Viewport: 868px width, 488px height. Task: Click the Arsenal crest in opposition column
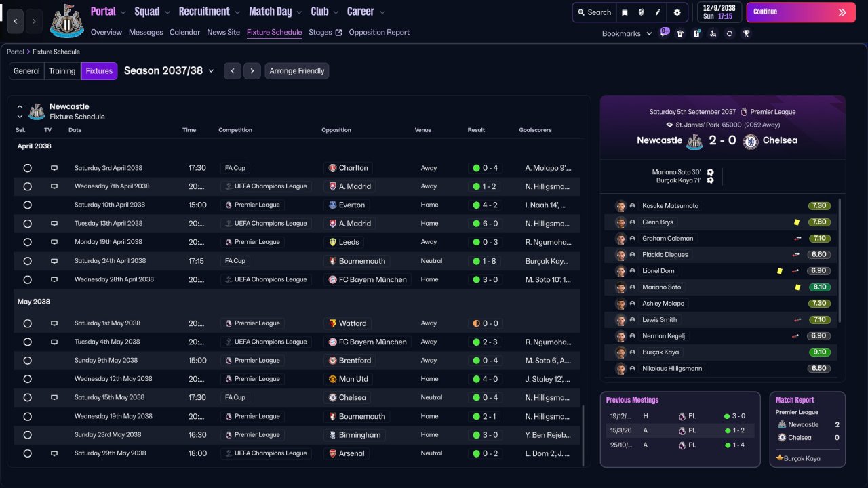[x=332, y=453]
